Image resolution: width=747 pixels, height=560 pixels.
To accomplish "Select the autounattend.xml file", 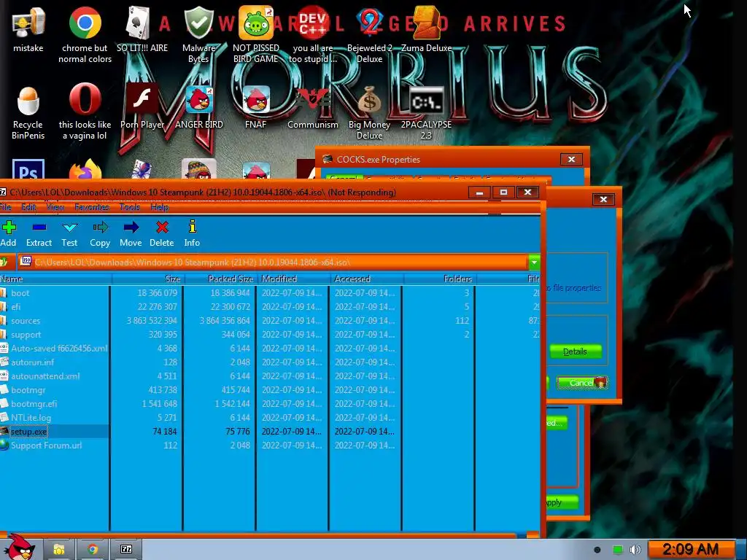I will click(x=45, y=376).
